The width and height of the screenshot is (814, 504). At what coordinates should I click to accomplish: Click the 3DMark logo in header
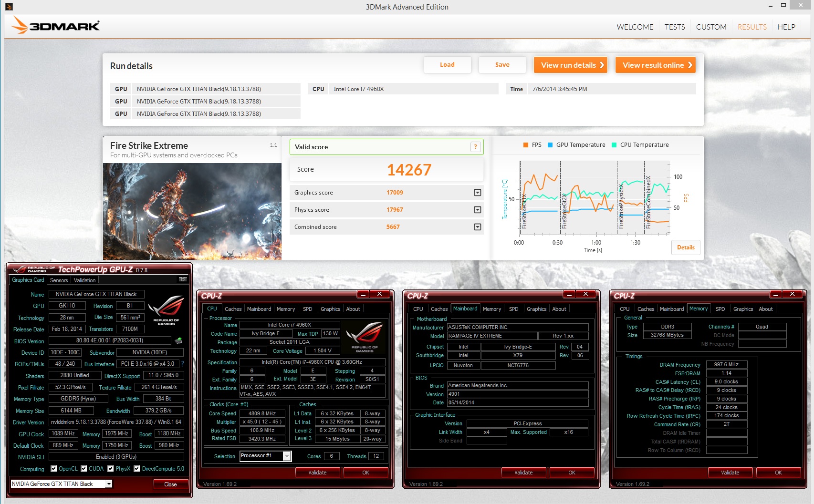click(56, 25)
